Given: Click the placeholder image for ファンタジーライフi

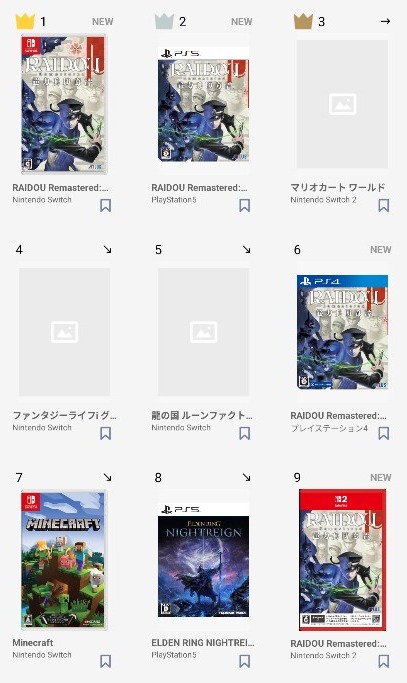Looking at the screenshot, I should click(64, 332).
